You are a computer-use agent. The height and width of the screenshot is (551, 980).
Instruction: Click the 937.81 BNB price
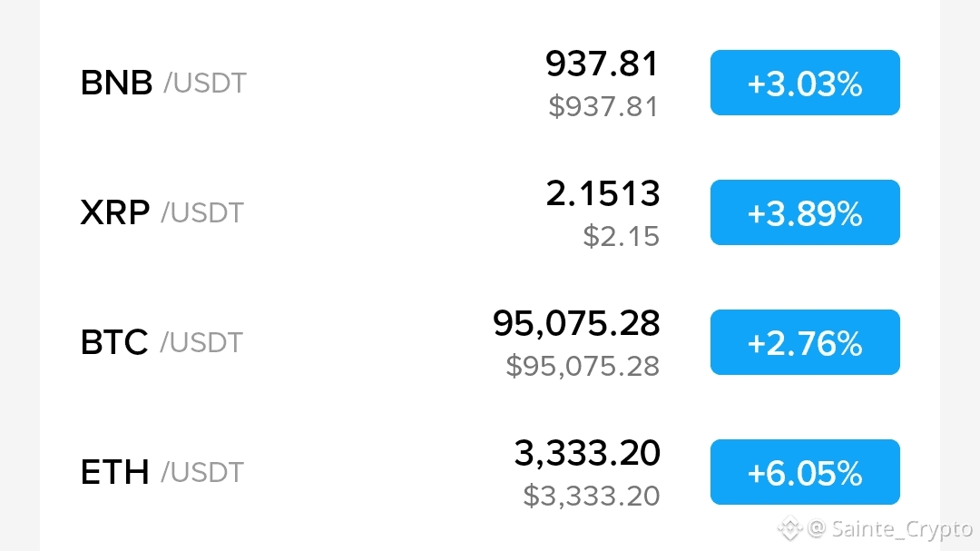tap(603, 64)
